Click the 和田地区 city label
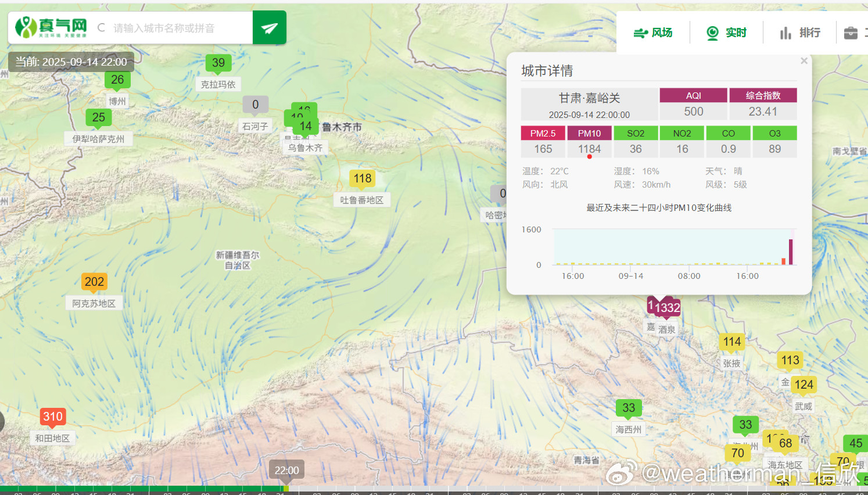The height and width of the screenshot is (495, 868). pos(52,438)
